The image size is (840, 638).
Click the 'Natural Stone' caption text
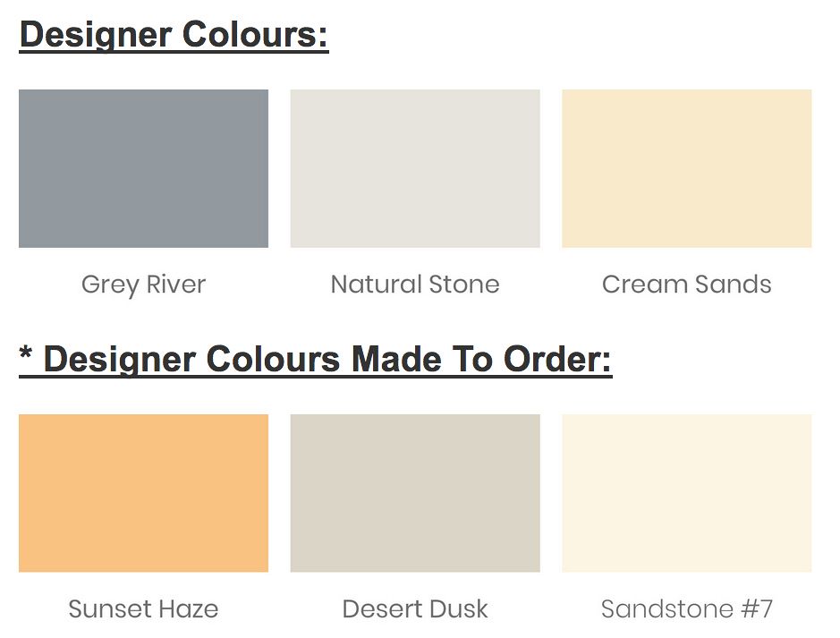(415, 285)
